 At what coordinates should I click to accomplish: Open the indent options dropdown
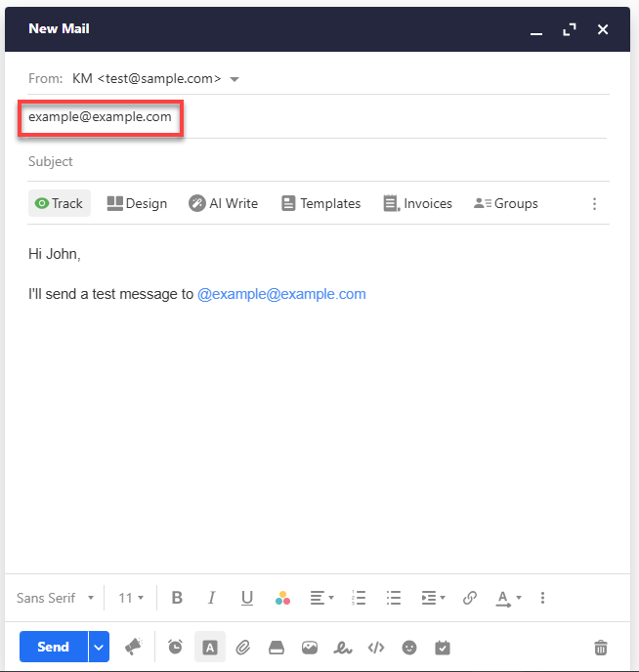tap(433, 598)
